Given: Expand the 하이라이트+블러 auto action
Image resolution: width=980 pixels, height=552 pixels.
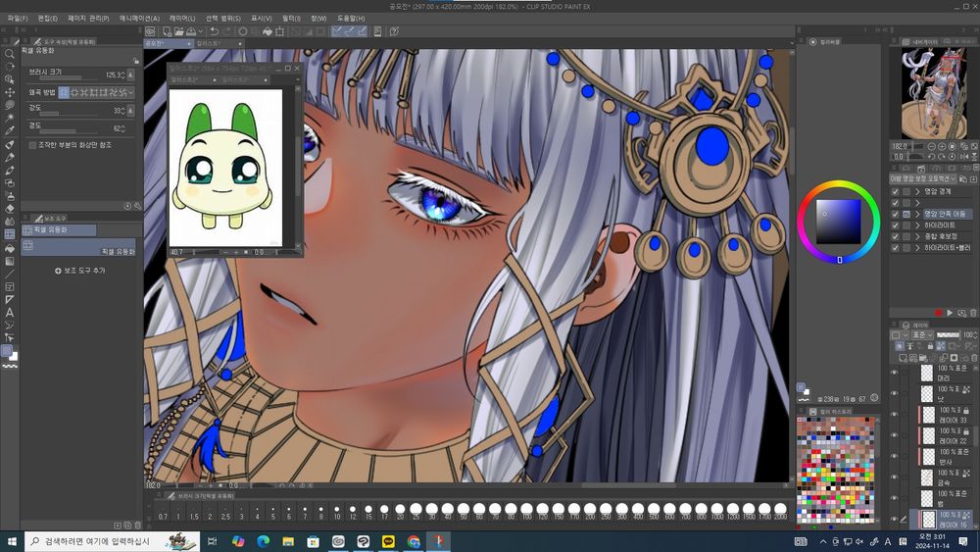Looking at the screenshot, I should pos(917,247).
